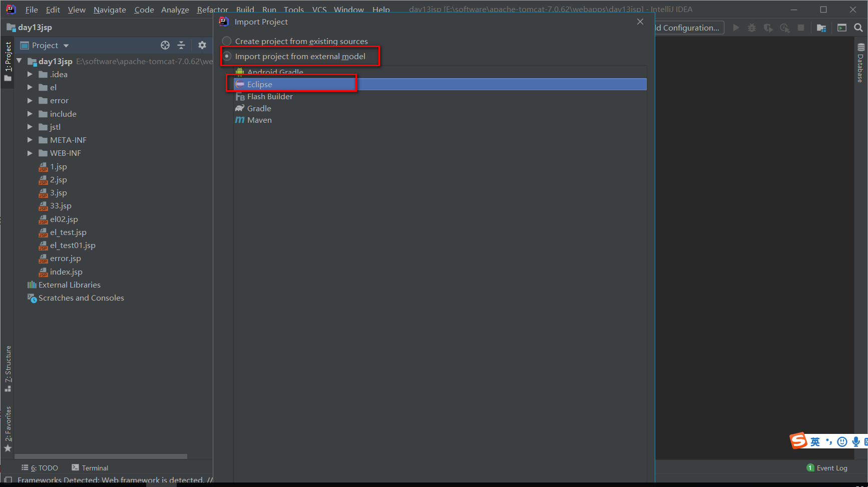Screen dimensions: 868x487
Task: Open the Analyze menu
Action: (x=175, y=10)
